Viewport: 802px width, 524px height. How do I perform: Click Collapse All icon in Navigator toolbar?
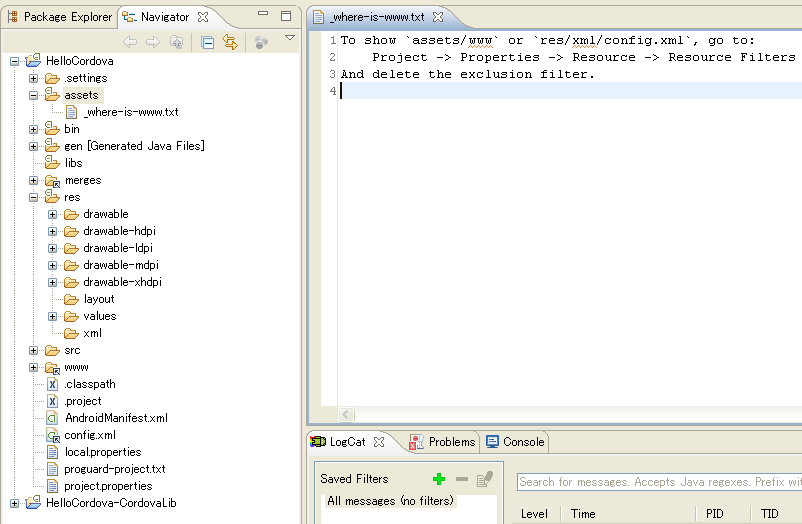[207, 42]
